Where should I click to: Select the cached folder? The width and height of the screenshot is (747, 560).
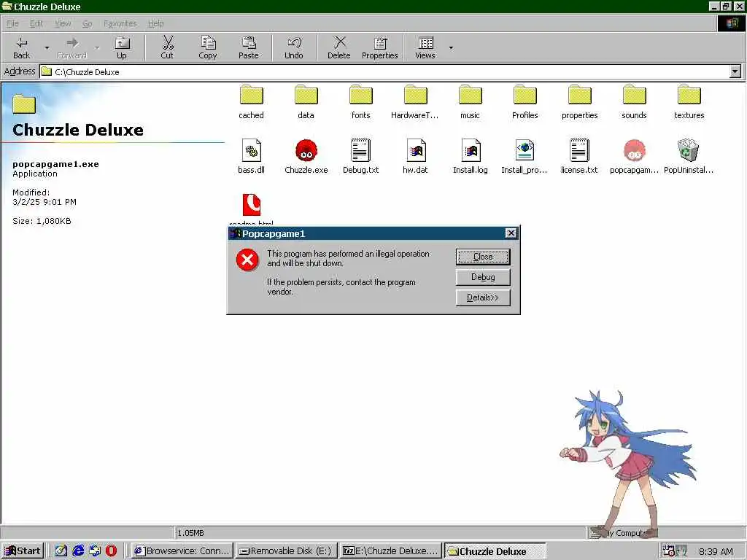[251, 102]
